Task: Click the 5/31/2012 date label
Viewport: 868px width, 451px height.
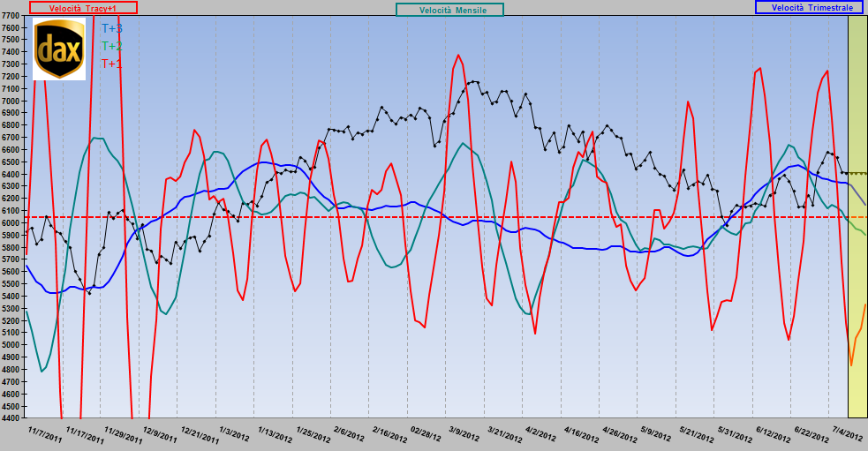Action: (735, 434)
